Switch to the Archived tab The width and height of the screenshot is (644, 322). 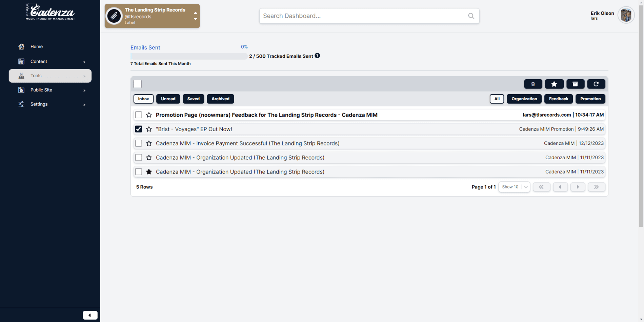pyautogui.click(x=220, y=99)
